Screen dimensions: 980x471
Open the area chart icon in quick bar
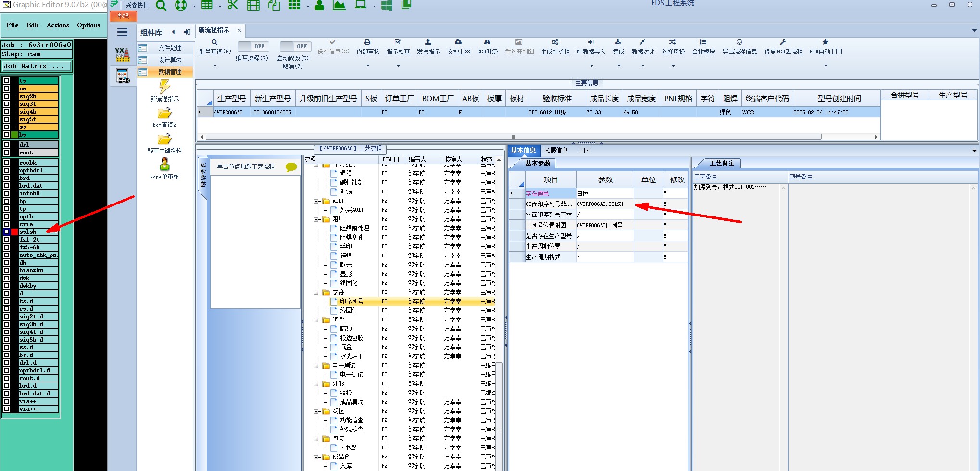pos(339,5)
